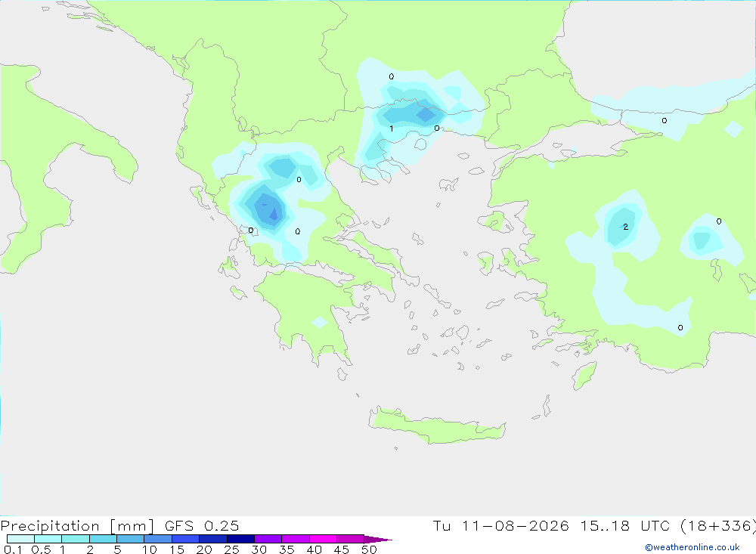The width and height of the screenshot is (756, 554).
Task: Select the legend swatch between 1 and 2
Action: coord(76,539)
